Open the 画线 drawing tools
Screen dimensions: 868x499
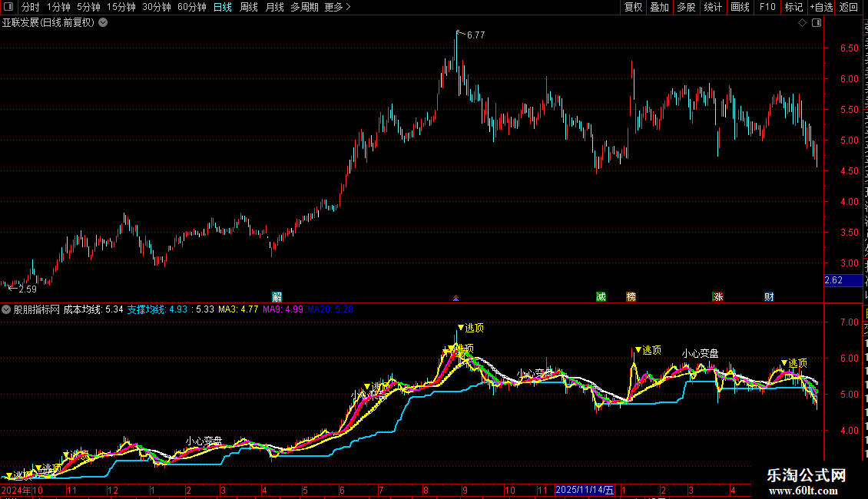(x=740, y=7)
